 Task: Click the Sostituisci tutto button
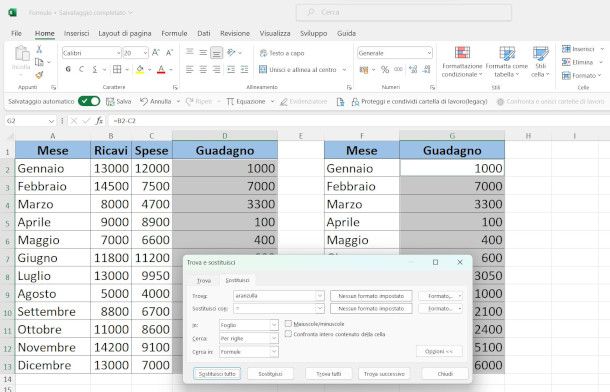(x=217, y=374)
